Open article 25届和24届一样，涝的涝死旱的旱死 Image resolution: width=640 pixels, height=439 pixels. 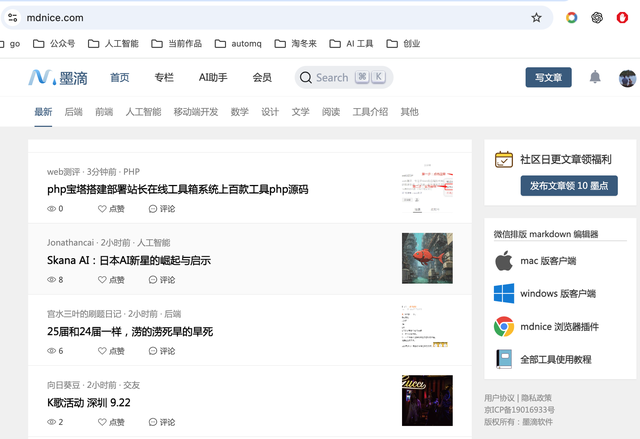(x=130, y=332)
